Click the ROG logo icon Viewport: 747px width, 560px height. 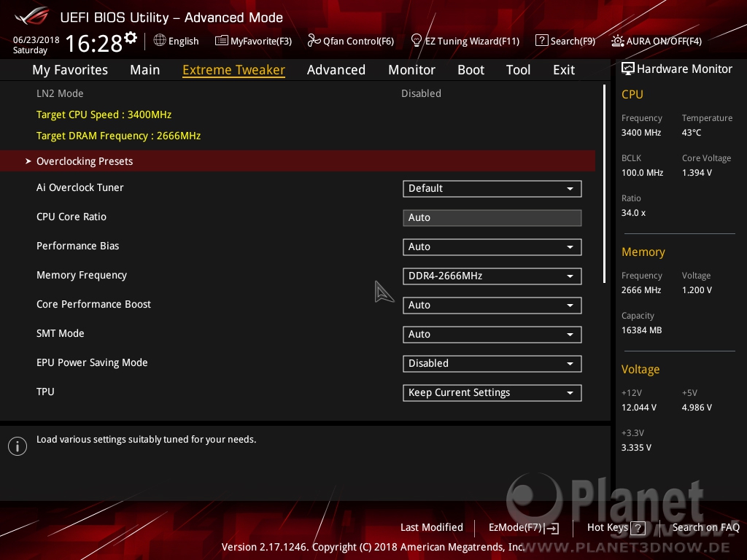pyautogui.click(x=32, y=16)
